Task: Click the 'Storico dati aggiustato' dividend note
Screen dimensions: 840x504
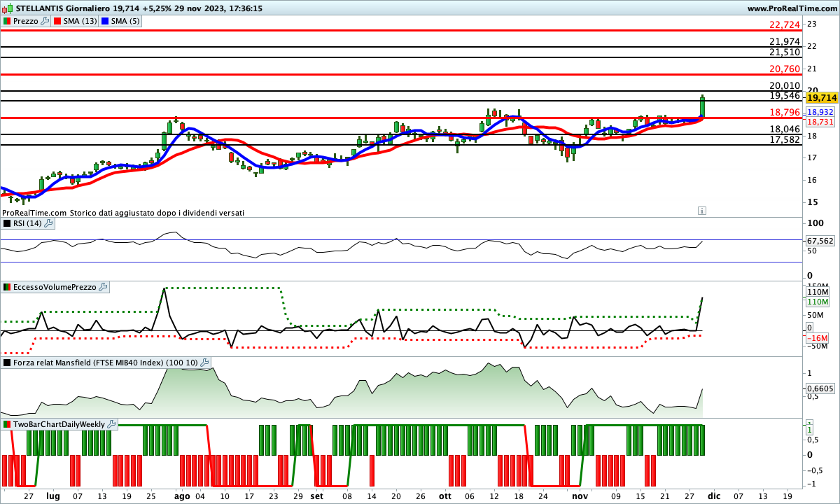Action: click(157, 212)
